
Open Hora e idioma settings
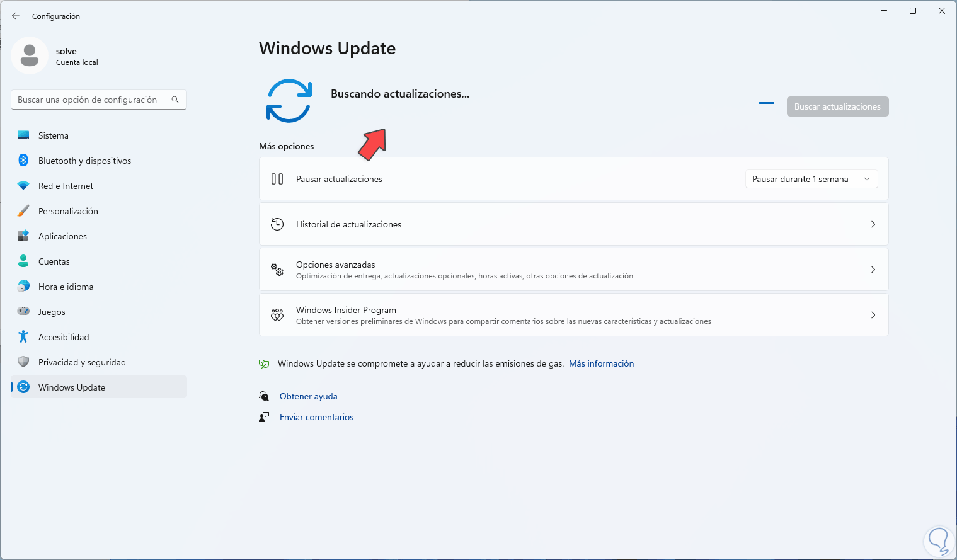pyautogui.click(x=99, y=287)
